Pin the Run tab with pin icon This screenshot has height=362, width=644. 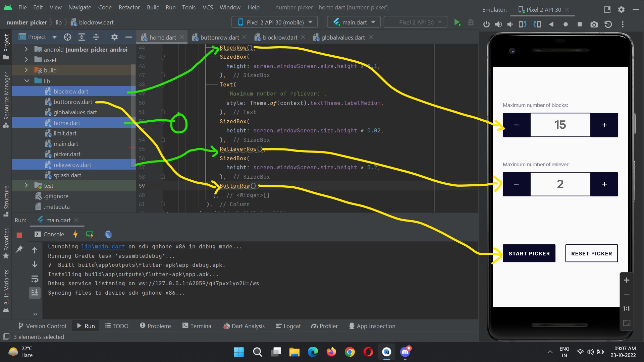[x=19, y=249]
